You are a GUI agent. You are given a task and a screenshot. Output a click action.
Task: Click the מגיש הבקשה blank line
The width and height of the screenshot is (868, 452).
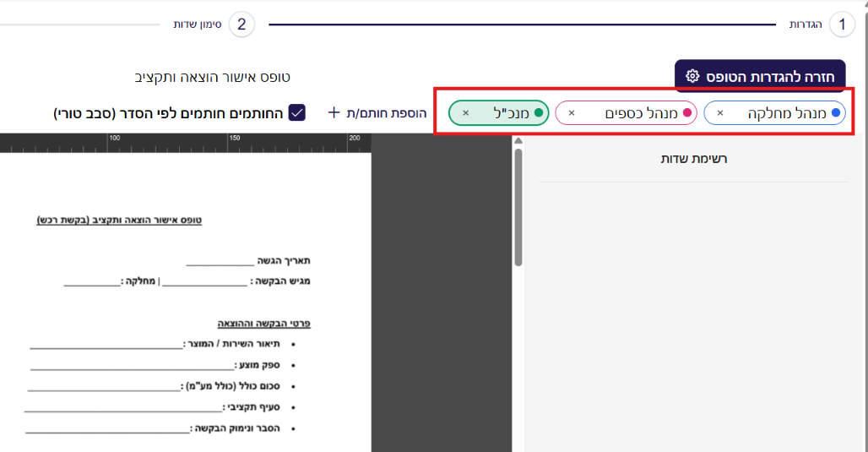click(205, 284)
